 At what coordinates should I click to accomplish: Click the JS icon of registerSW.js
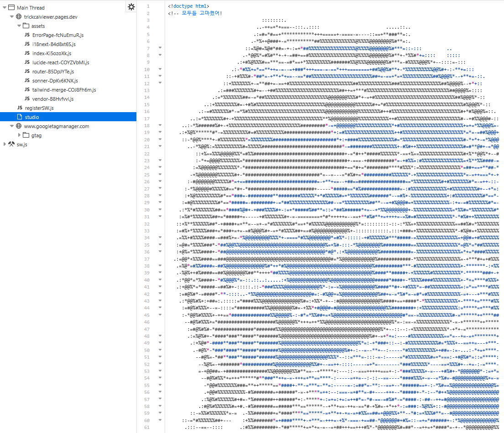(20, 108)
